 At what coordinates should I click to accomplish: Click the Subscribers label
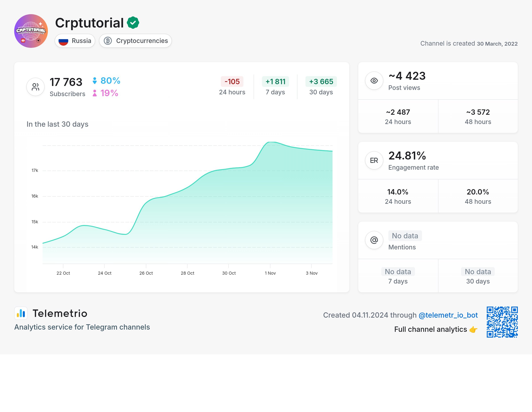pyautogui.click(x=67, y=94)
